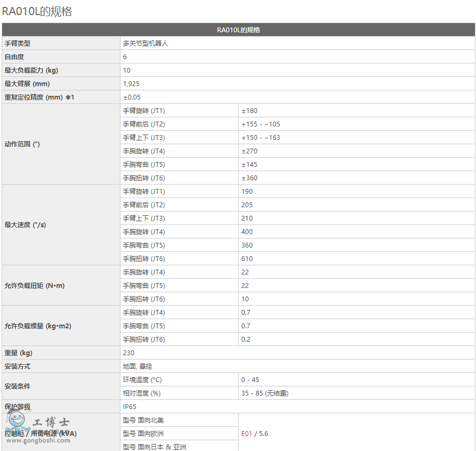Select the 最大负载能力 (kg) row label

31,71
